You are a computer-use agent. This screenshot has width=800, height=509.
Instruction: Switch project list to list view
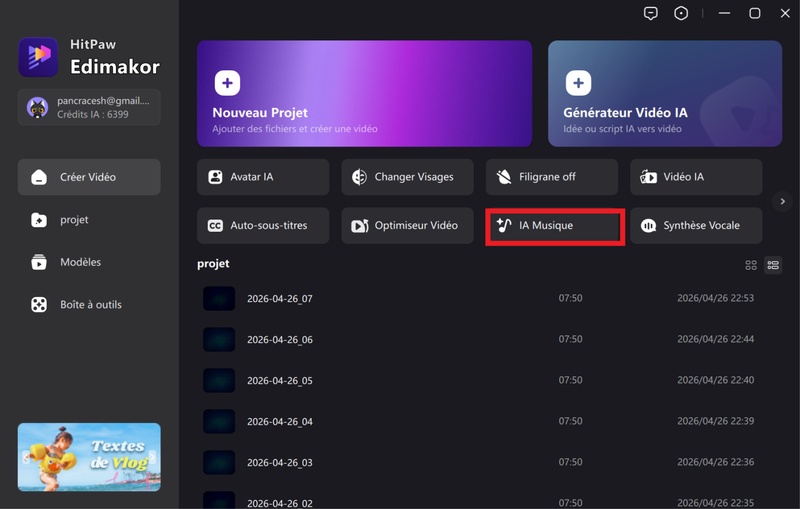[773, 265]
